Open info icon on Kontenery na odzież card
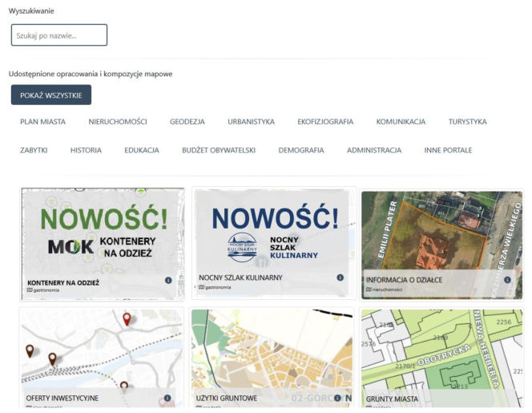This screenshot has height=413, width=532. pyautogui.click(x=168, y=280)
